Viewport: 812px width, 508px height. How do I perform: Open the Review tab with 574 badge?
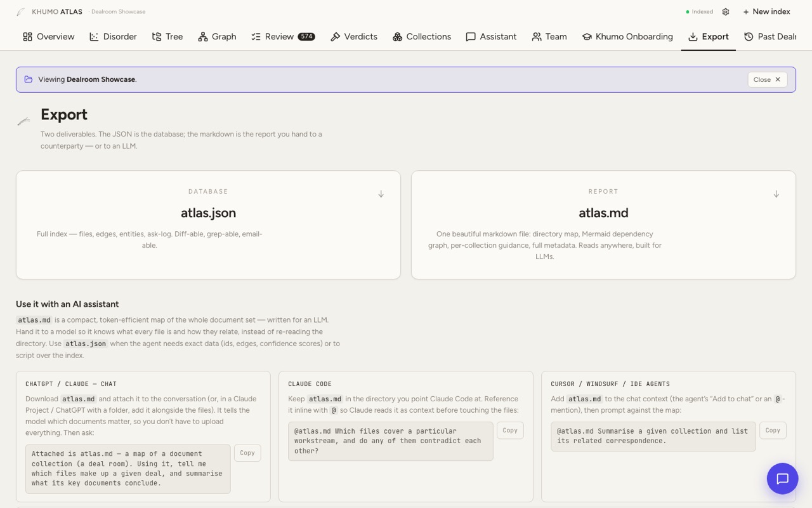coord(283,37)
